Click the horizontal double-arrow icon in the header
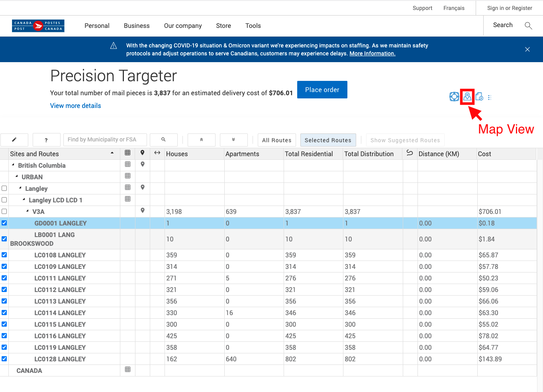This screenshot has width=543, height=392. (157, 153)
